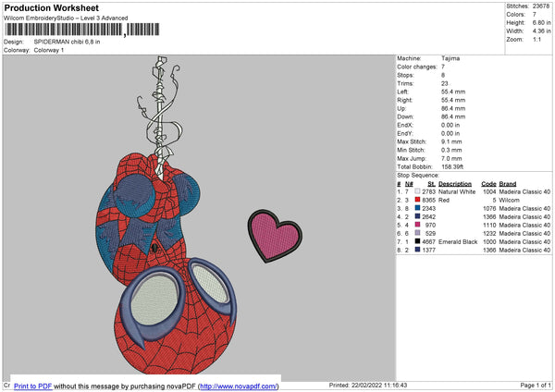Select the Wilcom EmbroideryStudio Level 3 Advanced text
The width and height of the screenshot is (555, 392).
[x=66, y=18]
